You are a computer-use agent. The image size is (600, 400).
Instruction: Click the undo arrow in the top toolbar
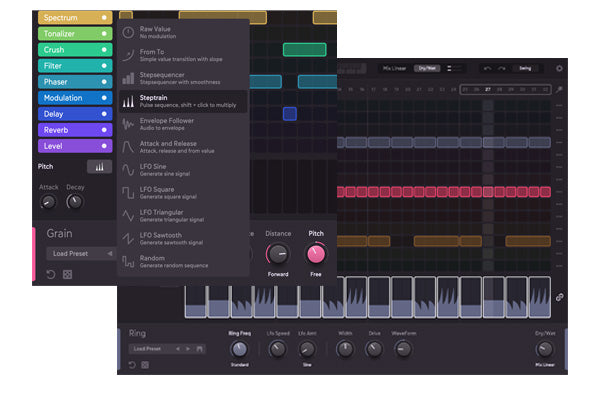[486, 68]
